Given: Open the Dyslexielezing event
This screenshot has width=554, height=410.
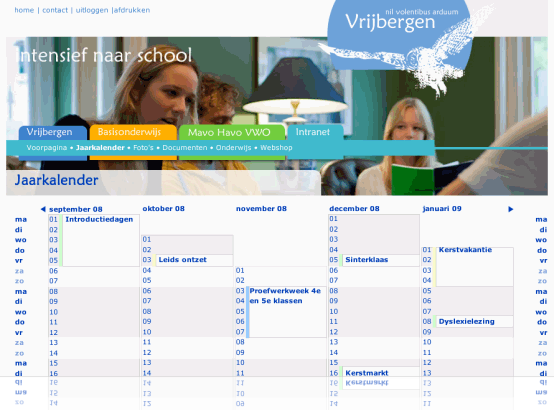Looking at the screenshot, I should [474, 321].
